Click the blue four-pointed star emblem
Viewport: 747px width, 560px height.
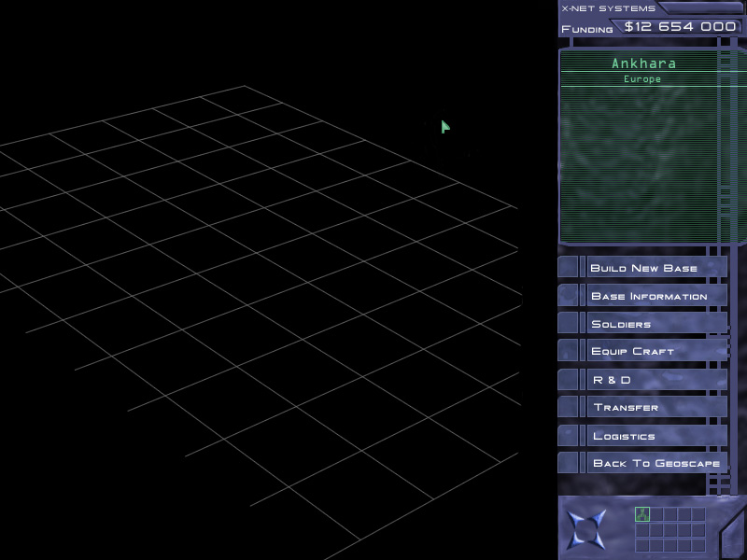click(x=587, y=529)
